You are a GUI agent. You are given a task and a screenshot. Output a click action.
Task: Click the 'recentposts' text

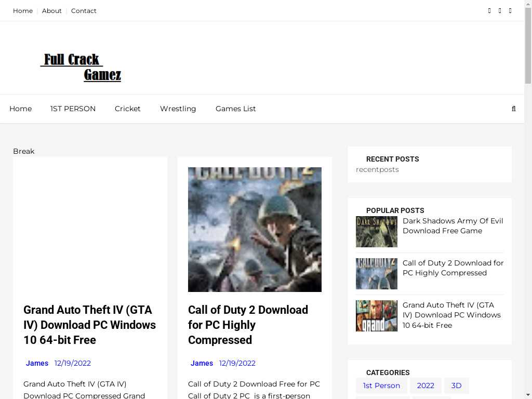pyautogui.click(x=377, y=170)
